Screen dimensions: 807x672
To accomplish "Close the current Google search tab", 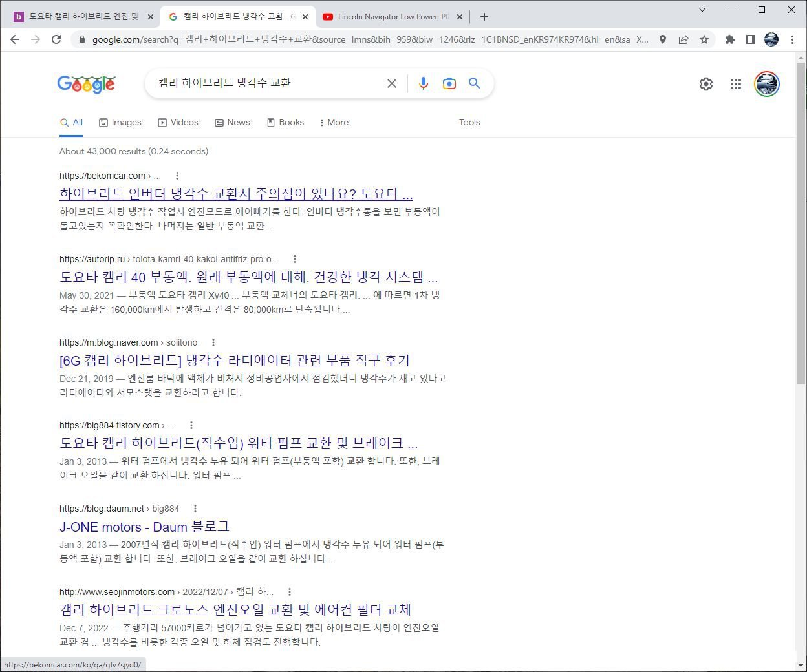I will pyautogui.click(x=305, y=17).
